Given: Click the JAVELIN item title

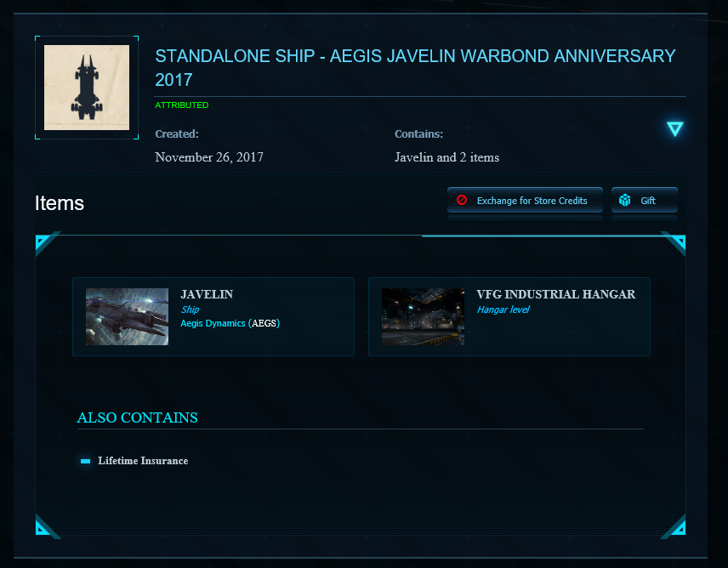Looking at the screenshot, I should [207, 294].
